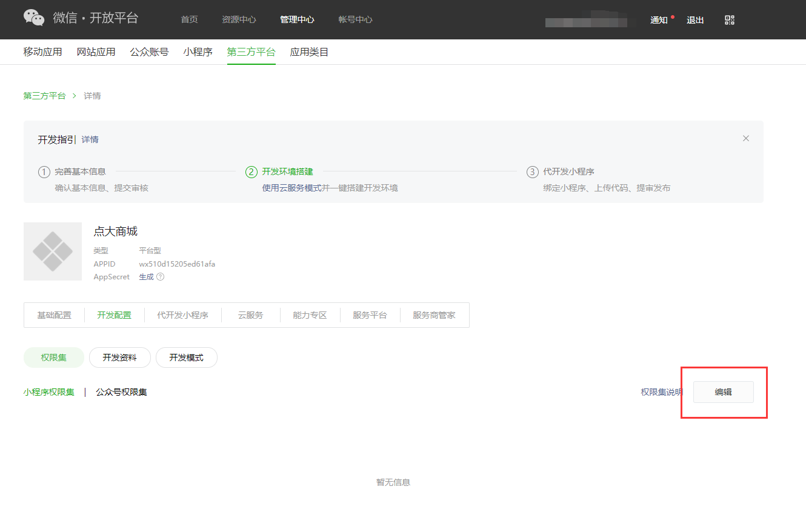Switch to 移动应用 tab
Image resolution: width=806 pixels, height=532 pixels.
tap(43, 52)
